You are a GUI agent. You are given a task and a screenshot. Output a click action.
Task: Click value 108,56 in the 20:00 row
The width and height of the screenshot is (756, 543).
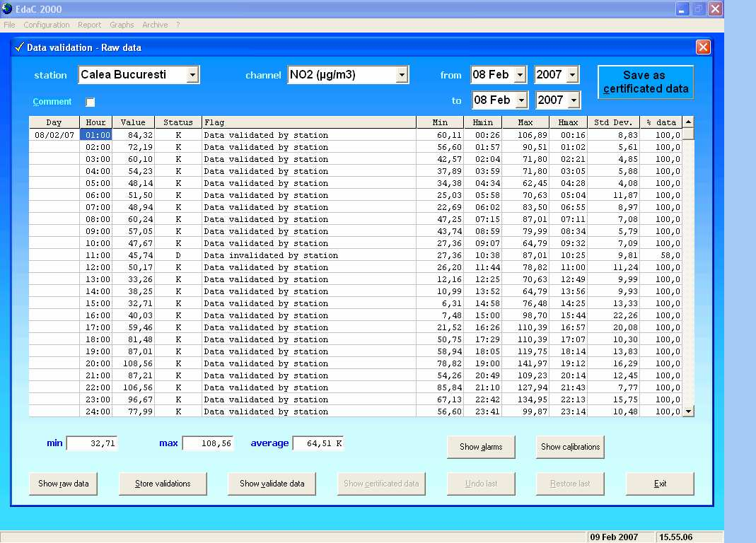[x=133, y=363]
